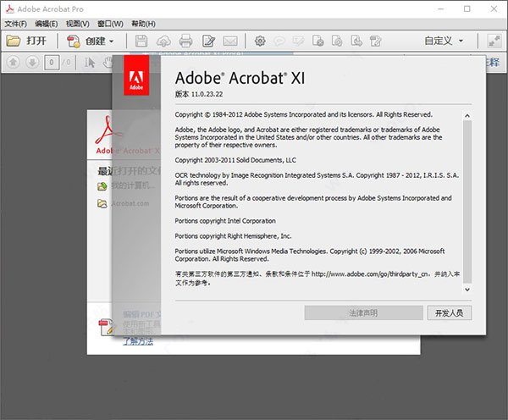Click the fullscreen expand arrows icon
Viewport: 508px width, 420px height.
pos(494,41)
